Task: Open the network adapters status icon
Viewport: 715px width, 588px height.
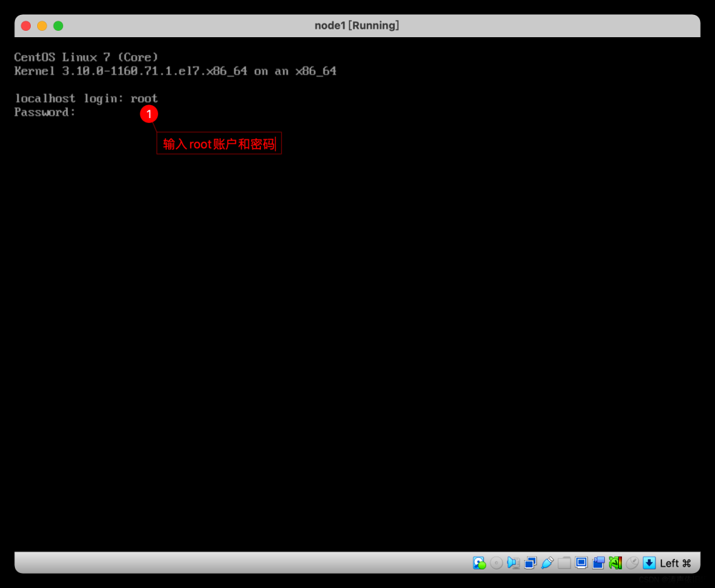Action: pos(531,563)
